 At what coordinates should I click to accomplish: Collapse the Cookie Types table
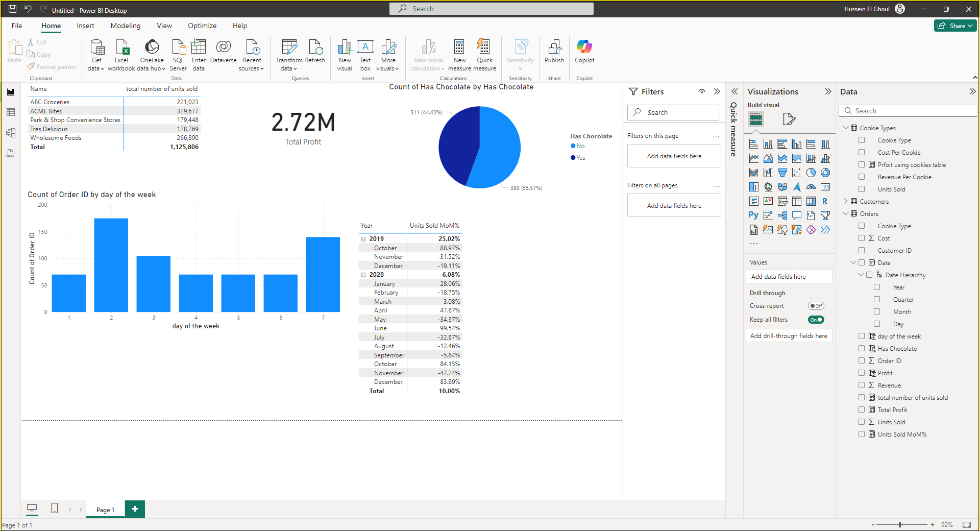pos(846,128)
